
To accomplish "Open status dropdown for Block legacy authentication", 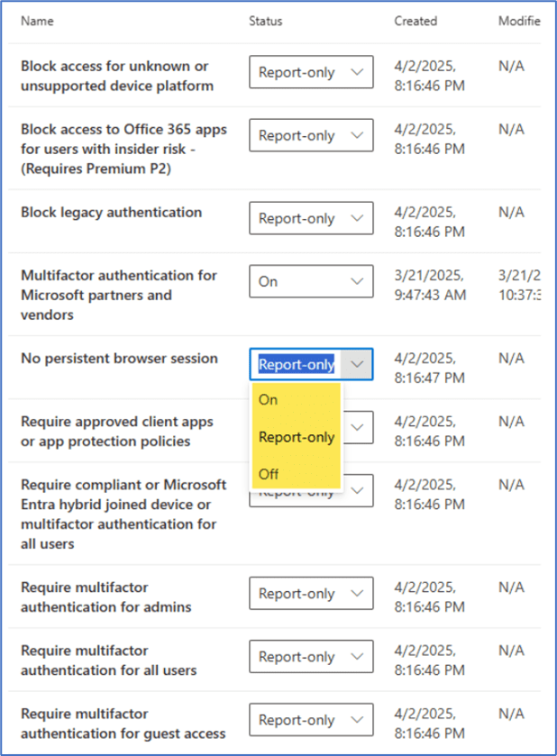I will click(x=311, y=218).
